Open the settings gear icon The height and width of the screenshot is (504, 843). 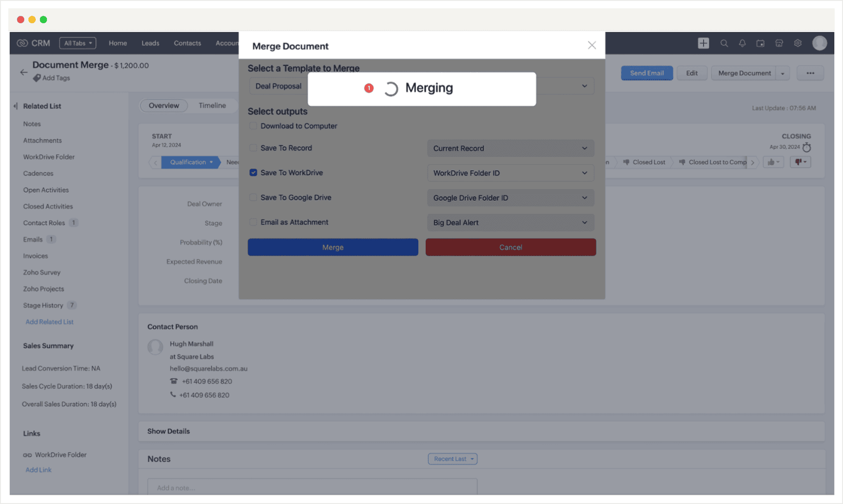coord(798,43)
